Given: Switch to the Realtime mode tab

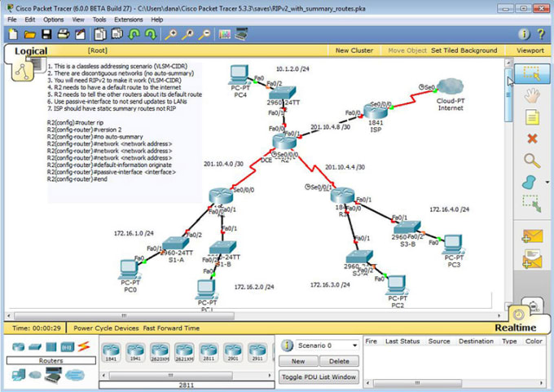Looking at the screenshot, I should 515,328.
